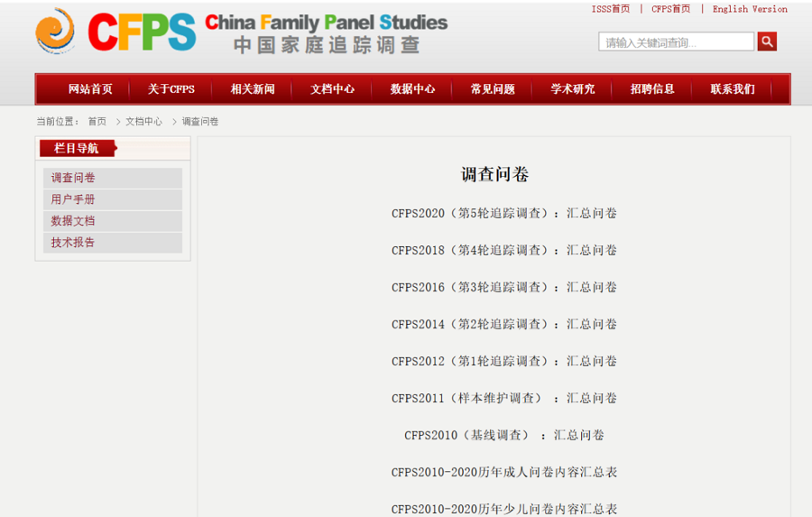Image resolution: width=812 pixels, height=517 pixels.
Task: Open the ISSS首页 link
Action: pos(611,9)
